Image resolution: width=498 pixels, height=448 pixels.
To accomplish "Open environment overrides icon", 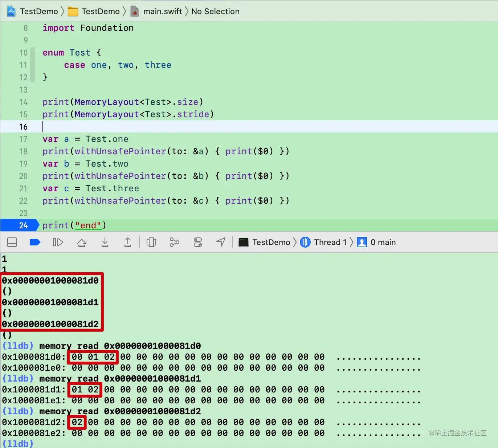I will click(198, 242).
